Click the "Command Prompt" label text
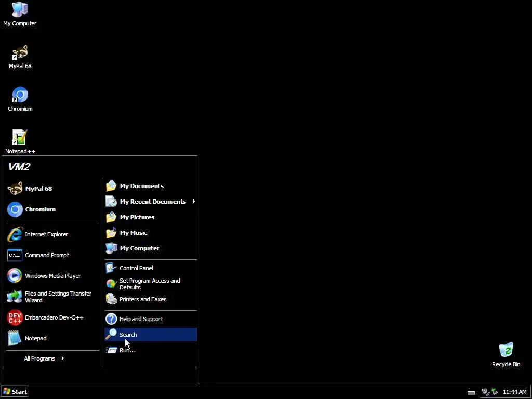This screenshot has height=399, width=532. pos(47,255)
